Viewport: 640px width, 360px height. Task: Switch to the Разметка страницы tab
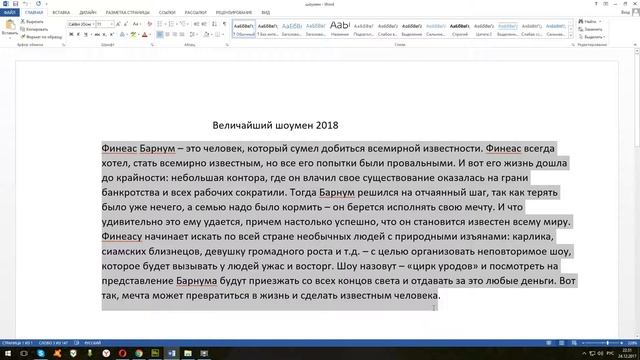click(128, 13)
